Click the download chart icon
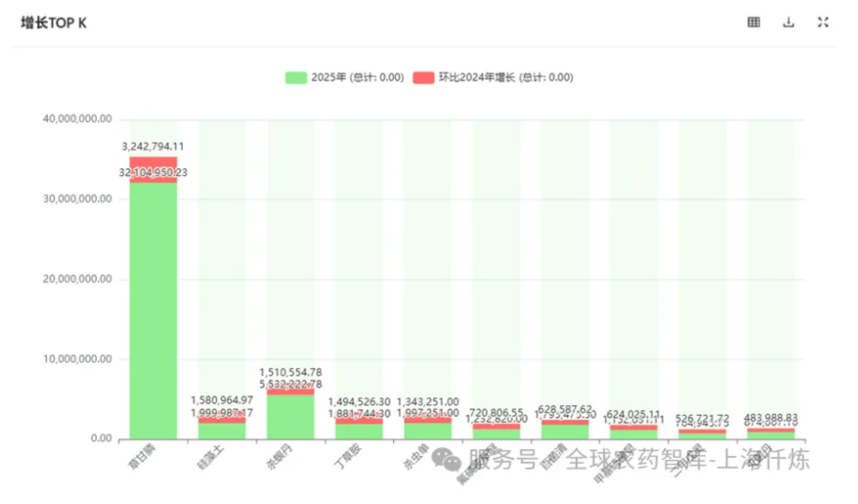The image size is (858, 504). 789,22
